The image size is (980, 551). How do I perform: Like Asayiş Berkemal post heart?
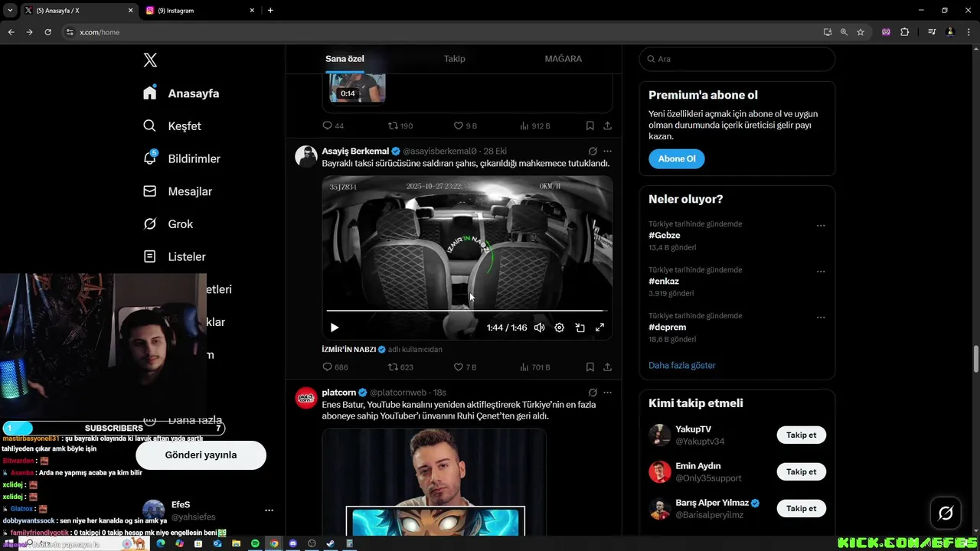tap(459, 367)
